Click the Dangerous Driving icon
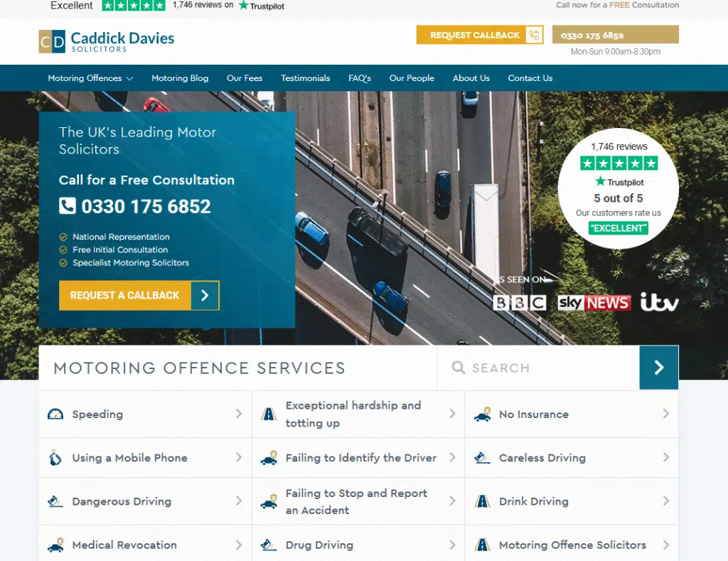The height and width of the screenshot is (561, 728). point(55,501)
